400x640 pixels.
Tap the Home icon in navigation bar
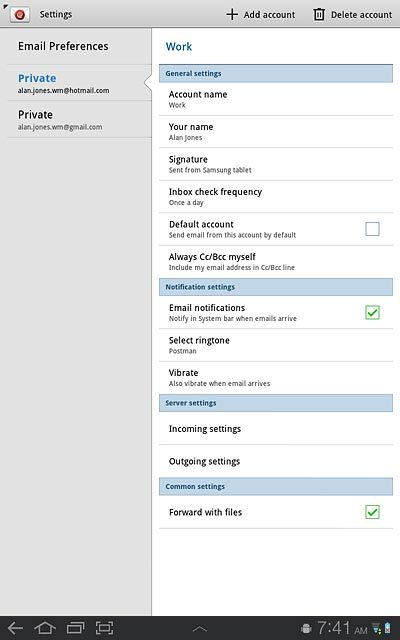tap(45, 628)
